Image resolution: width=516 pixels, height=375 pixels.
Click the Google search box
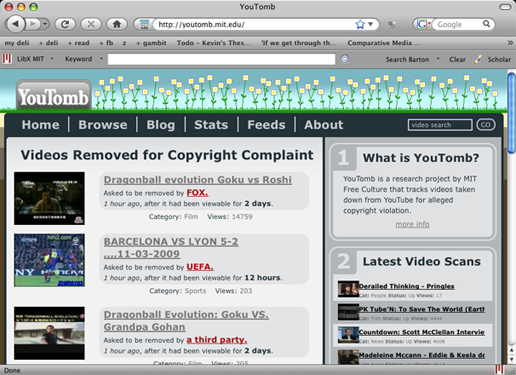(x=458, y=24)
